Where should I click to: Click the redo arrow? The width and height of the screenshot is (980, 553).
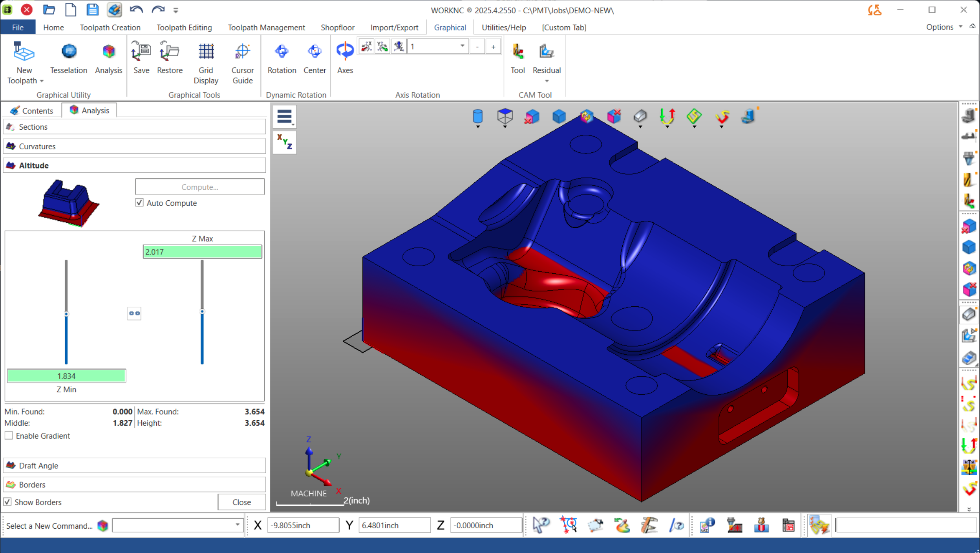(x=158, y=9)
